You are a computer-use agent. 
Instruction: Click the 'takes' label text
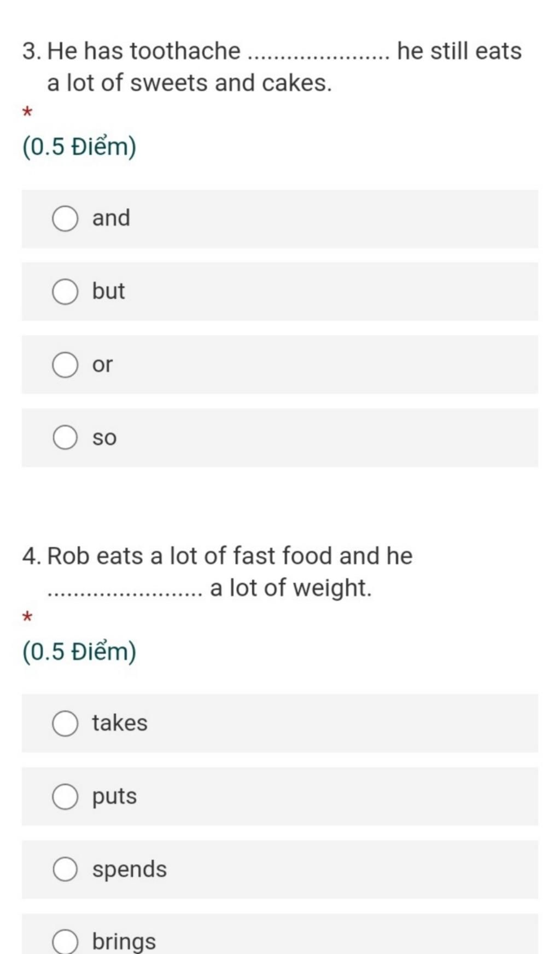click(x=120, y=723)
